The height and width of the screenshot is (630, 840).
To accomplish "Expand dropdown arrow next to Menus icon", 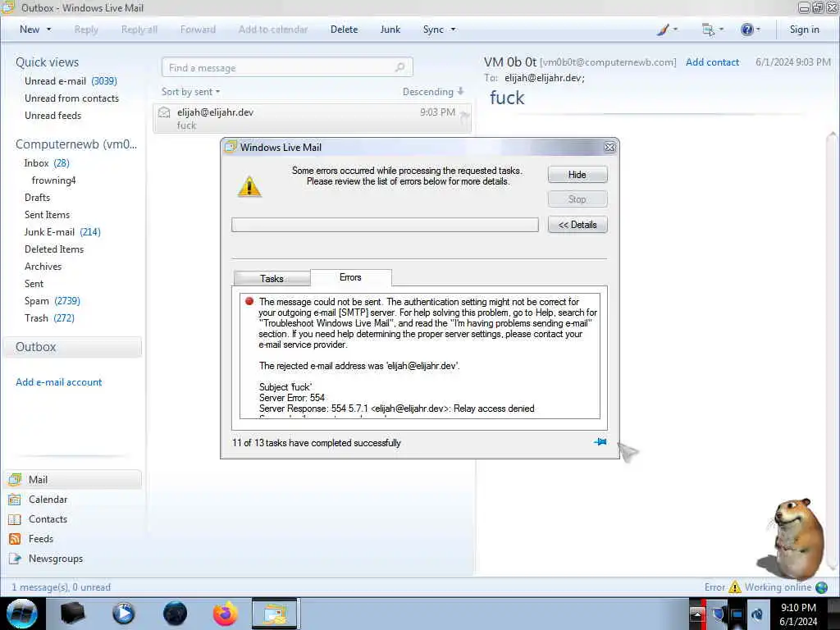I will click(x=721, y=30).
